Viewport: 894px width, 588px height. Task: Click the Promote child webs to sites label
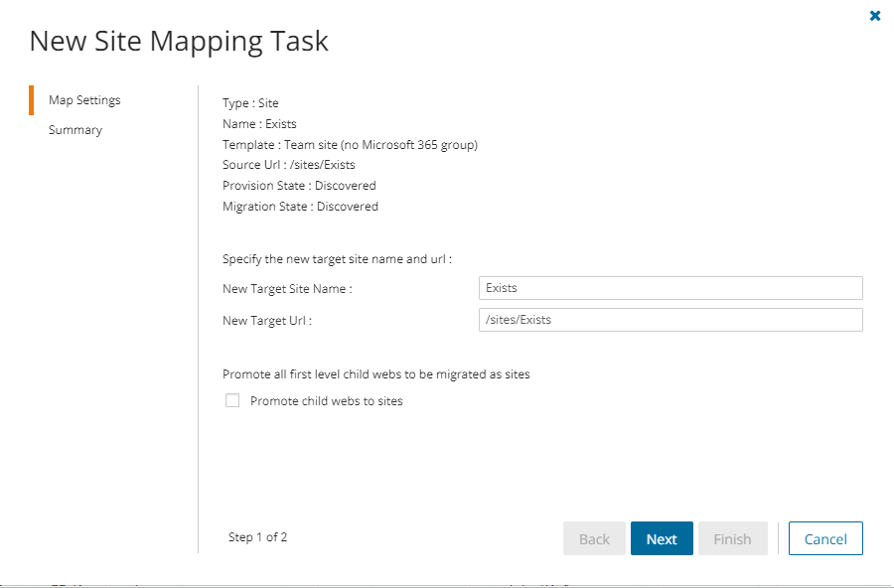click(326, 401)
